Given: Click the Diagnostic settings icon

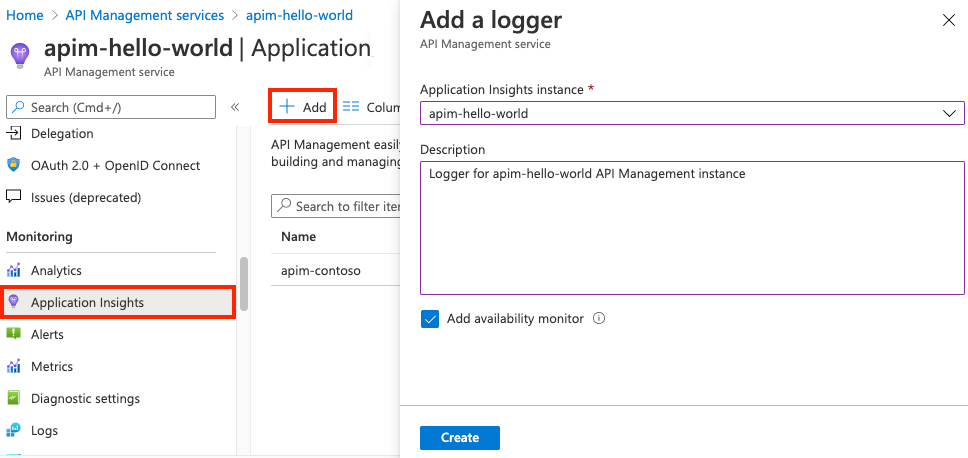Looking at the screenshot, I should click(14, 399).
